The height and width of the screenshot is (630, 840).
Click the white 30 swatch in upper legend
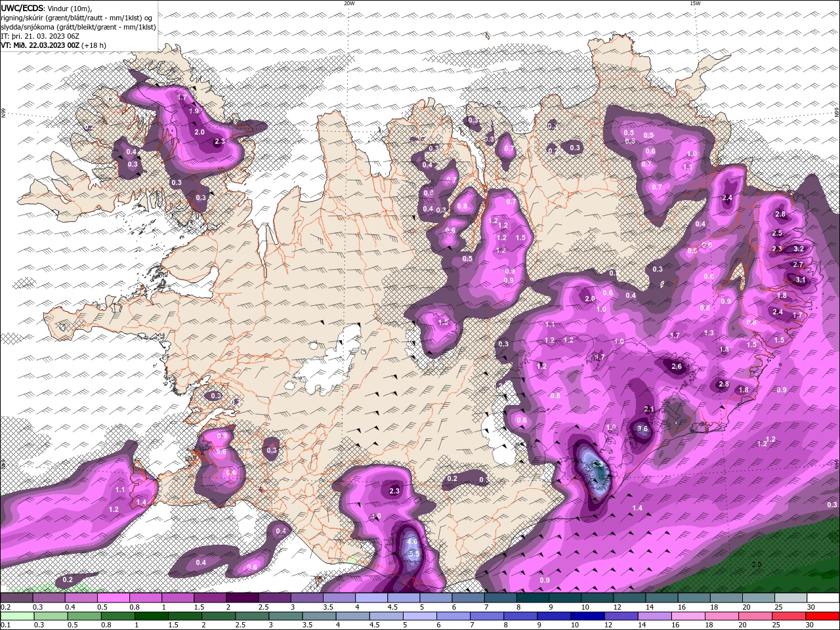(824, 598)
